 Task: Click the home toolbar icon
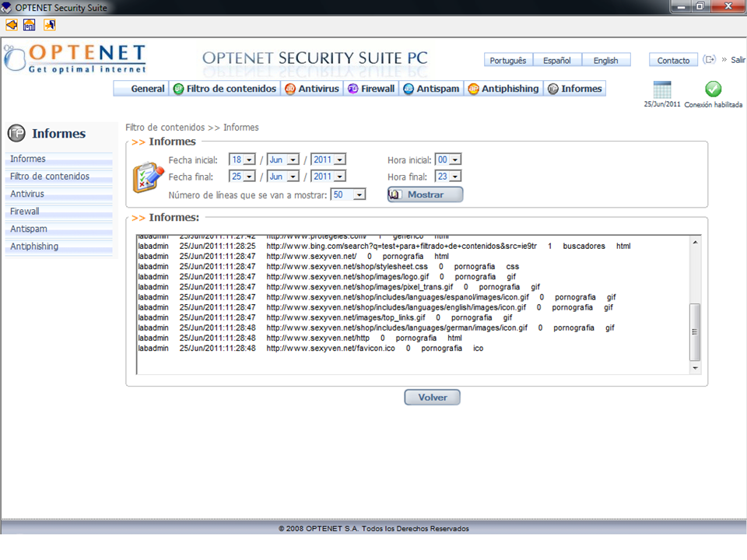[30, 25]
